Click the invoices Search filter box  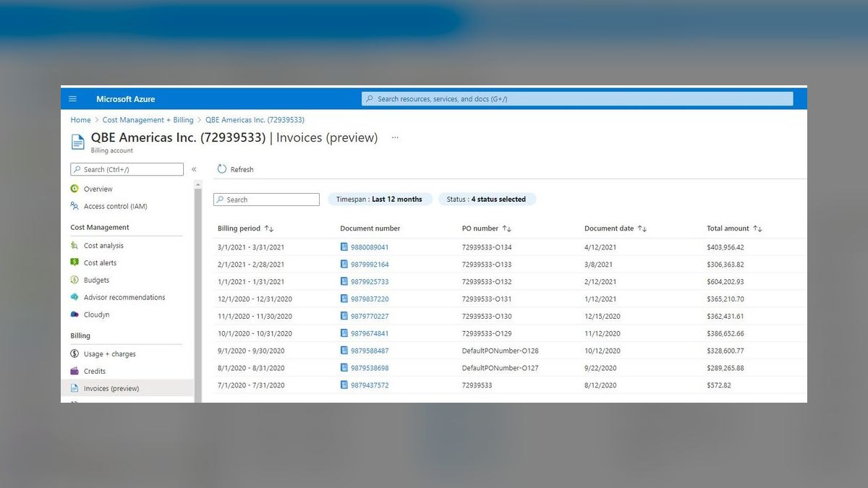click(x=266, y=200)
